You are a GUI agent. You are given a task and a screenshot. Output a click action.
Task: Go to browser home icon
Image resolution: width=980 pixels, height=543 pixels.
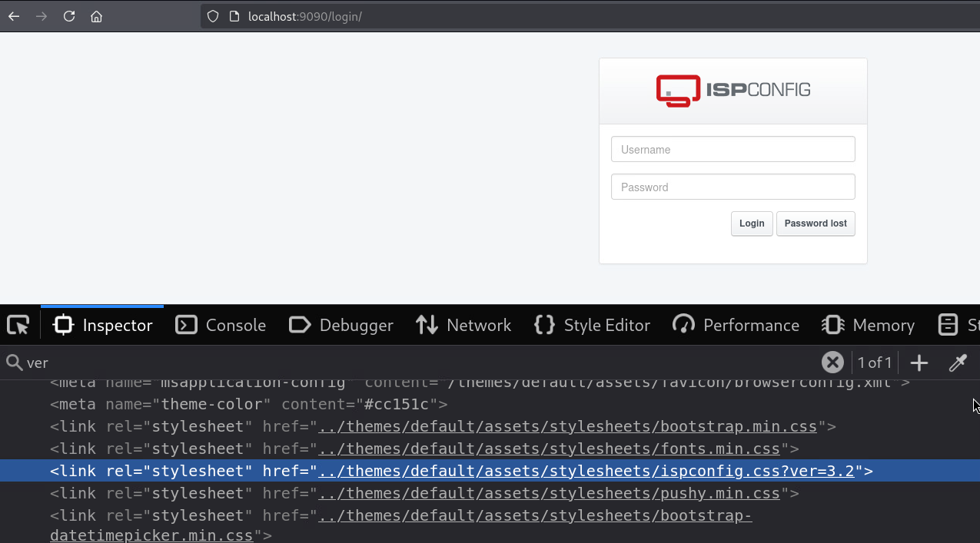click(96, 16)
